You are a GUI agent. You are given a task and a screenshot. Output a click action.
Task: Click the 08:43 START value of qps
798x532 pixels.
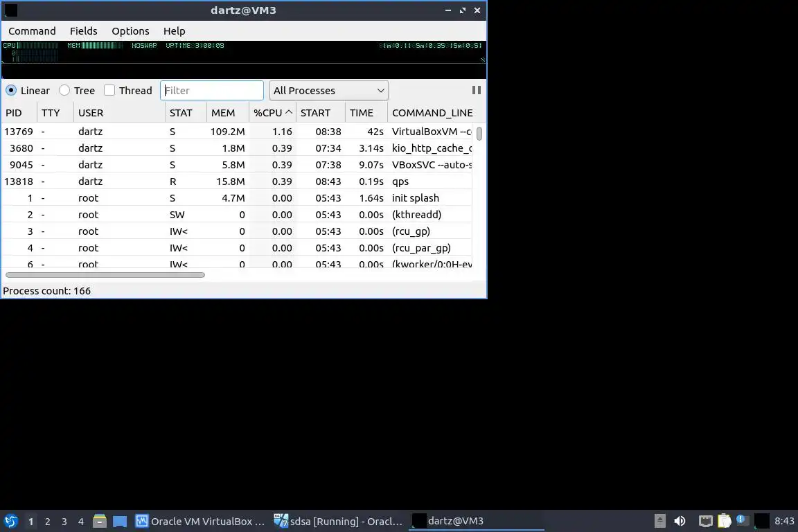[x=328, y=181]
